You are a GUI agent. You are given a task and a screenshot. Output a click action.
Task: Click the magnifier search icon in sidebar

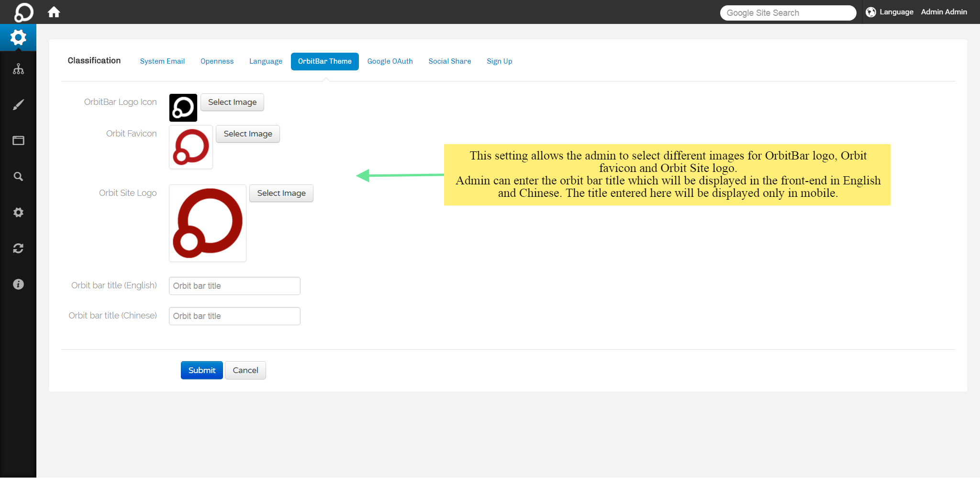[18, 176]
